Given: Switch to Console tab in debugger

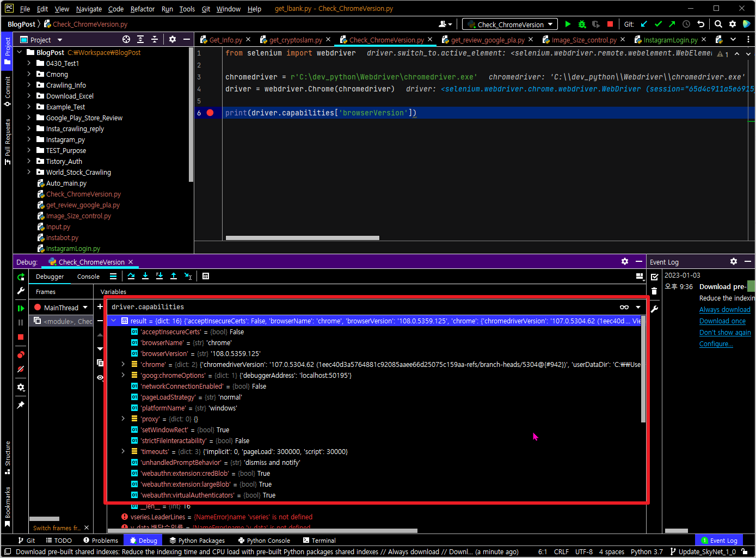Looking at the screenshot, I should [x=88, y=277].
